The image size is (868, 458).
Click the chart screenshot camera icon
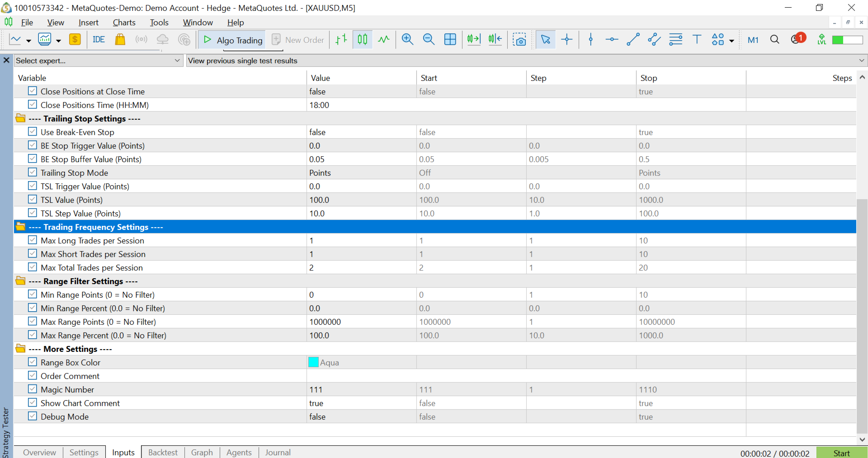(519, 40)
